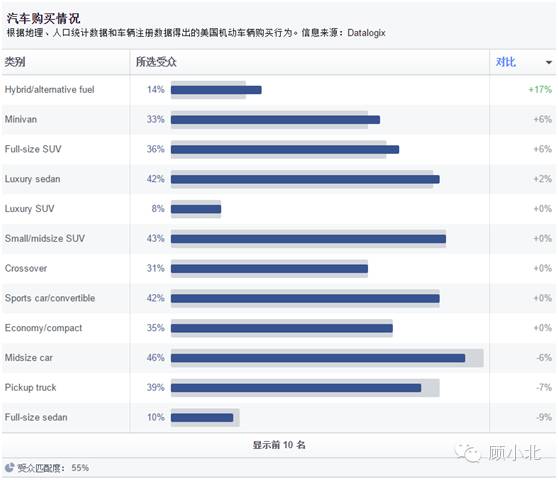Open the 对比 sort dropdown arrow

(549, 63)
